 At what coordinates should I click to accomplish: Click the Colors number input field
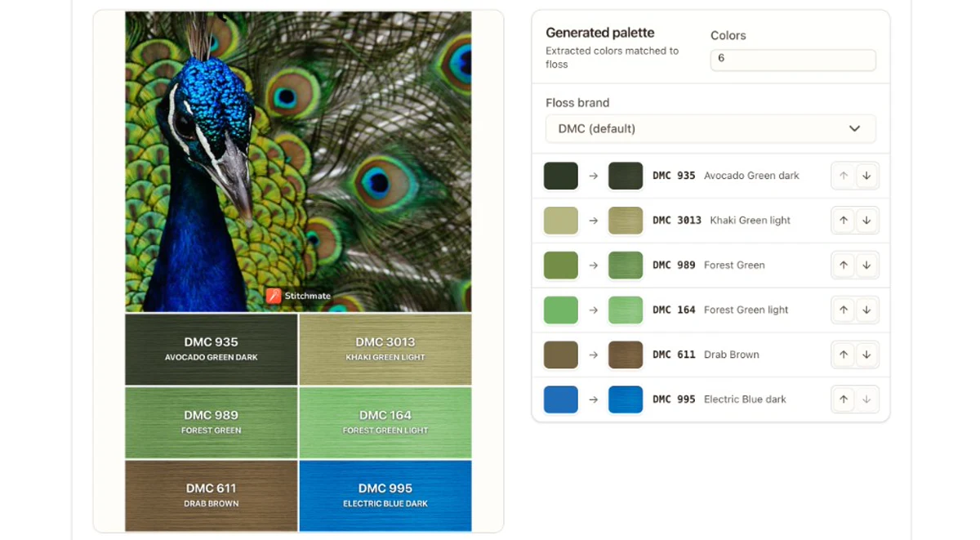tap(793, 60)
